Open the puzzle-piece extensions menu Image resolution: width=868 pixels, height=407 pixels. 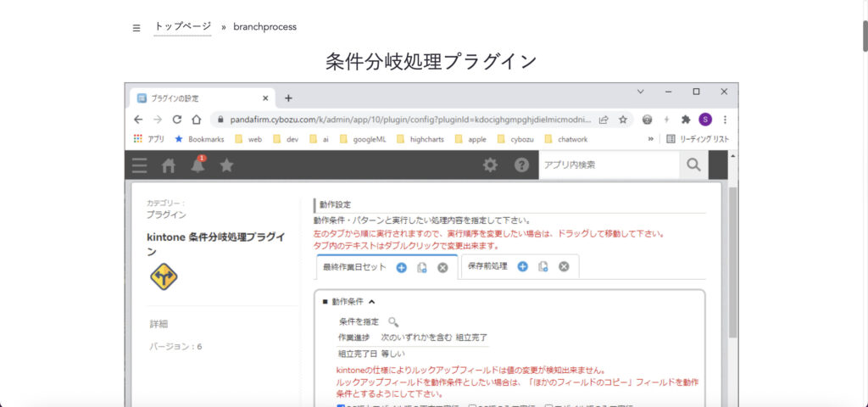(686, 120)
